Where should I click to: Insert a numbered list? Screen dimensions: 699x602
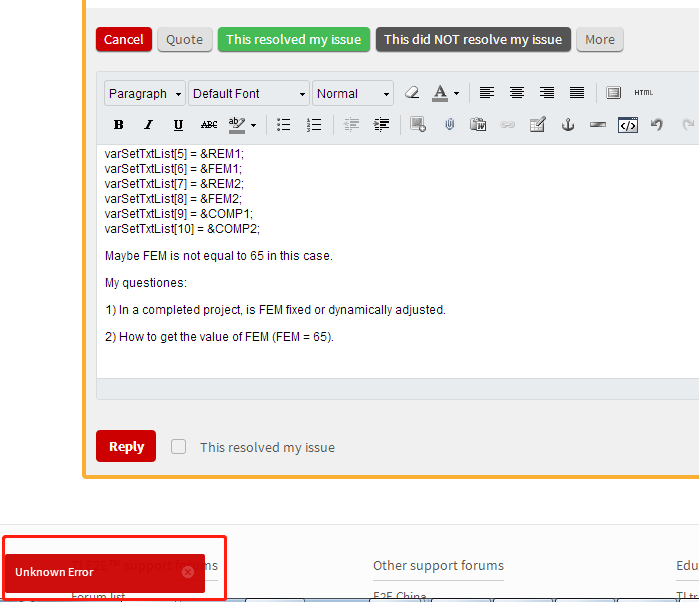pos(314,125)
